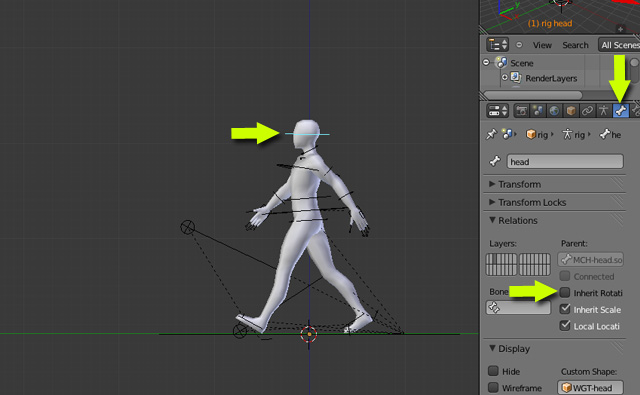This screenshot has height=395, width=640.
Task: Toggle the Connected checkbox
Action: [x=565, y=276]
